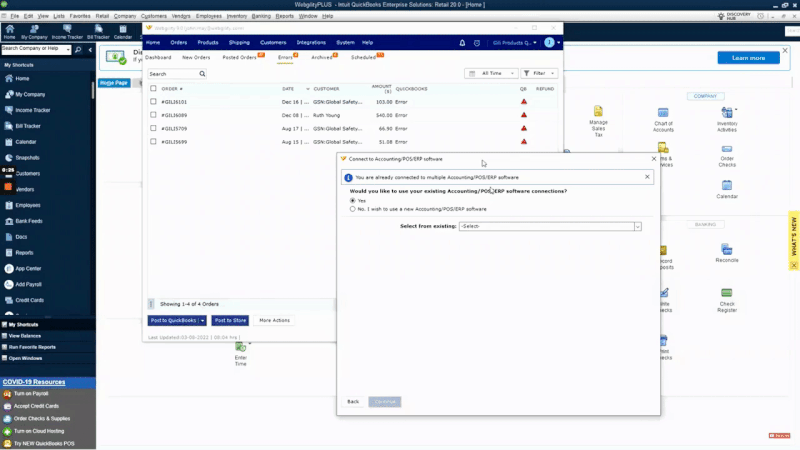Open Inventory Activities icon
Viewport: 800px width, 450px height.
[727, 119]
